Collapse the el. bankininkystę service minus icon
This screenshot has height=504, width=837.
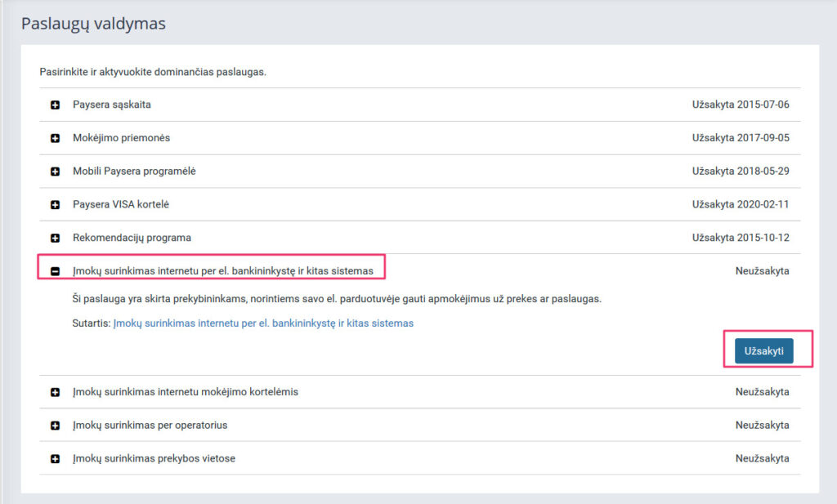[x=55, y=271]
